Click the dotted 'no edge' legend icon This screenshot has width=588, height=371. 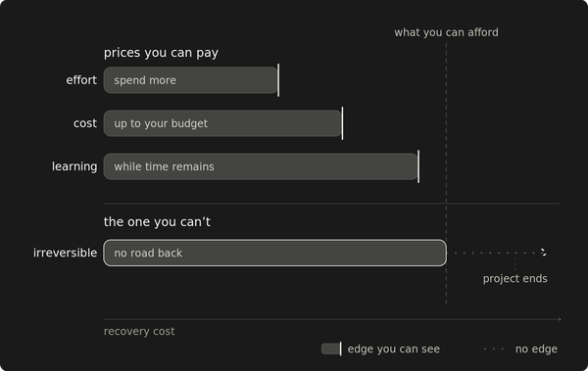coord(494,348)
